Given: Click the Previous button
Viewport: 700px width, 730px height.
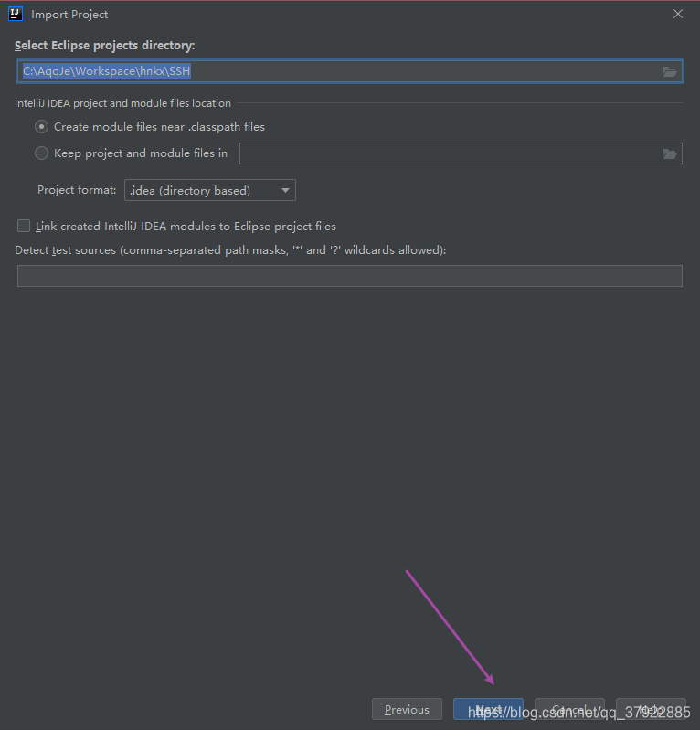Looking at the screenshot, I should 407,709.
